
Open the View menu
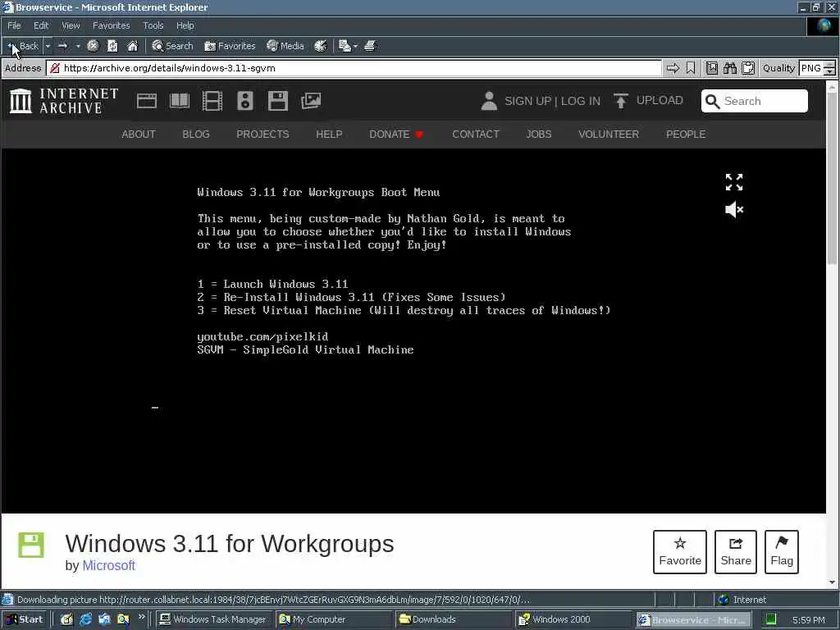pos(71,25)
